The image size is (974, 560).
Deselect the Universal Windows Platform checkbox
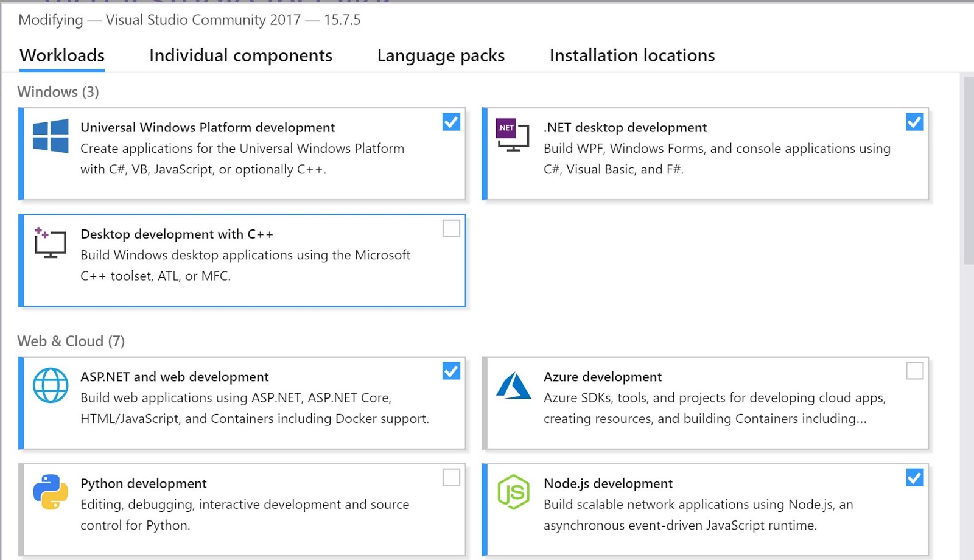pos(451,123)
